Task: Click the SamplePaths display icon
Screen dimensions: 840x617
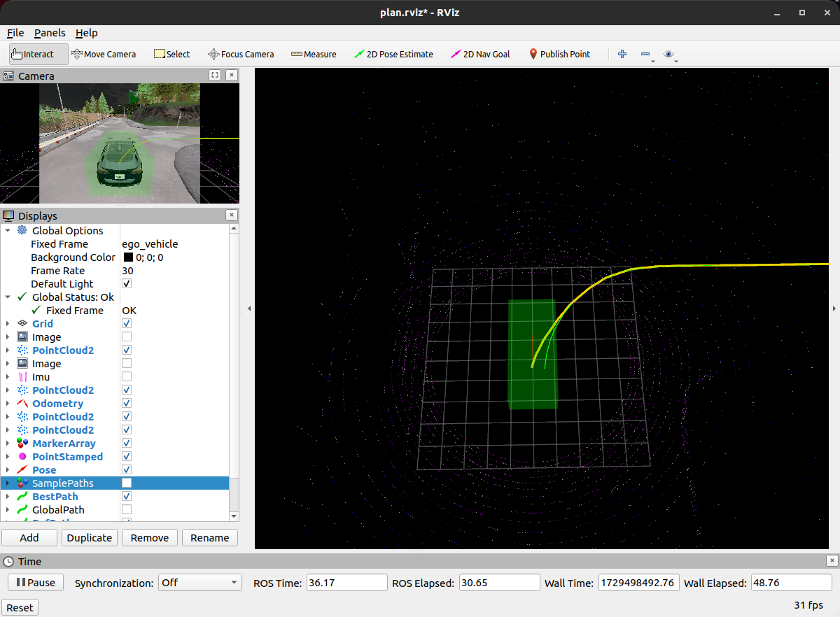Action: coord(22,483)
